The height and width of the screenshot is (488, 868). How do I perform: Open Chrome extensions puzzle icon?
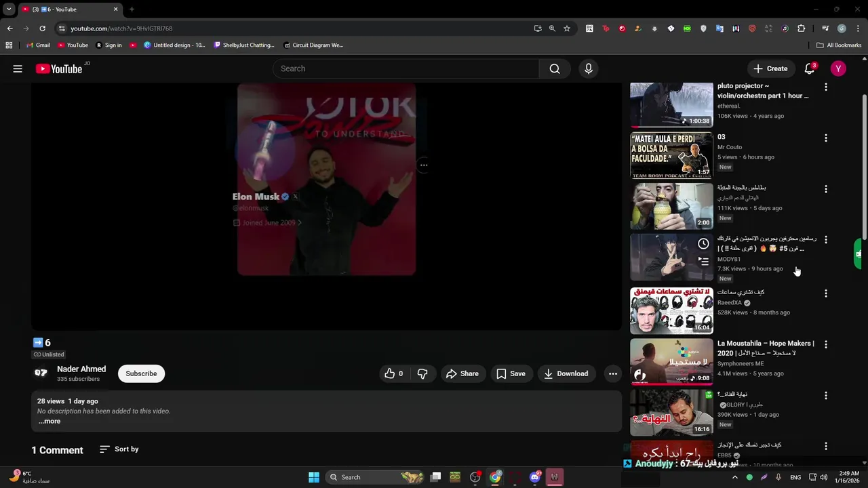[x=801, y=28]
